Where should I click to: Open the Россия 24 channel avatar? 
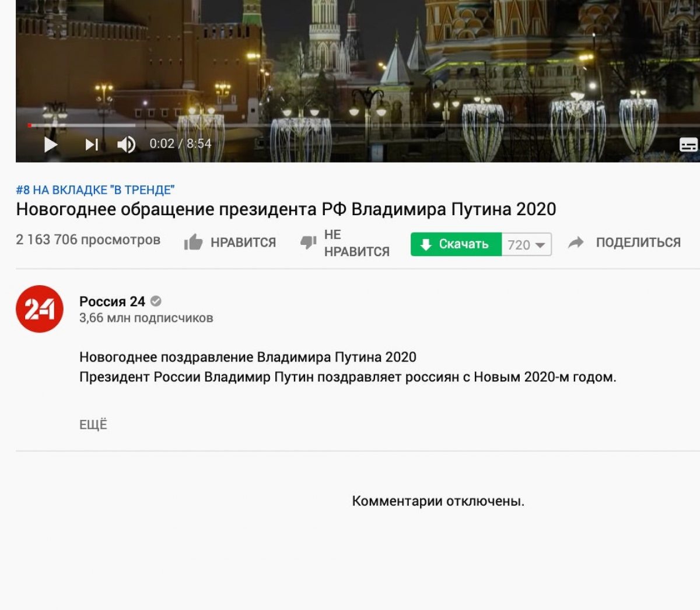40,309
